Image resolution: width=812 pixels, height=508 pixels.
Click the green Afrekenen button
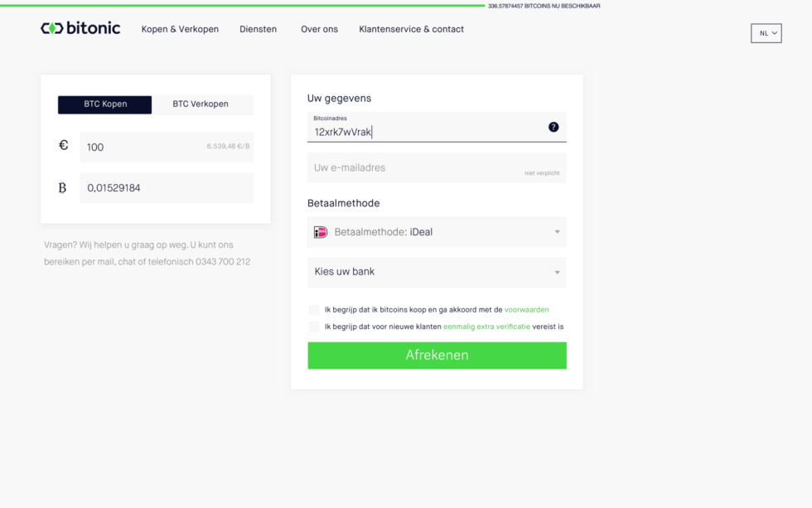[x=437, y=356]
